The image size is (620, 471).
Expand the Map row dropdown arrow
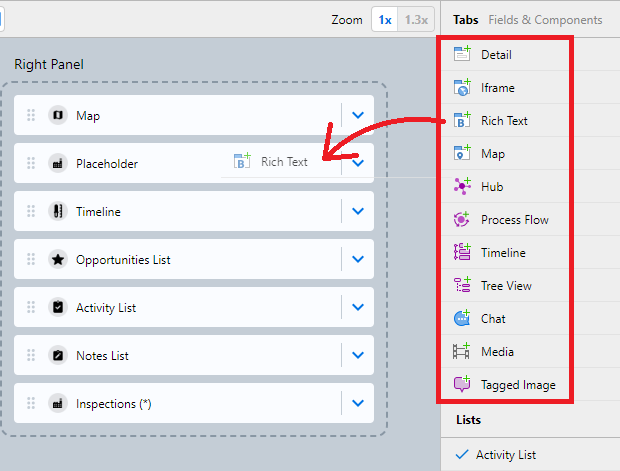[358, 116]
